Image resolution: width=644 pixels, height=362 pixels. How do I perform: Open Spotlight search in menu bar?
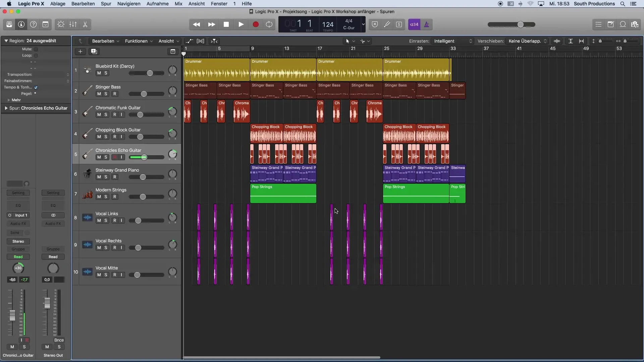(x=623, y=4)
